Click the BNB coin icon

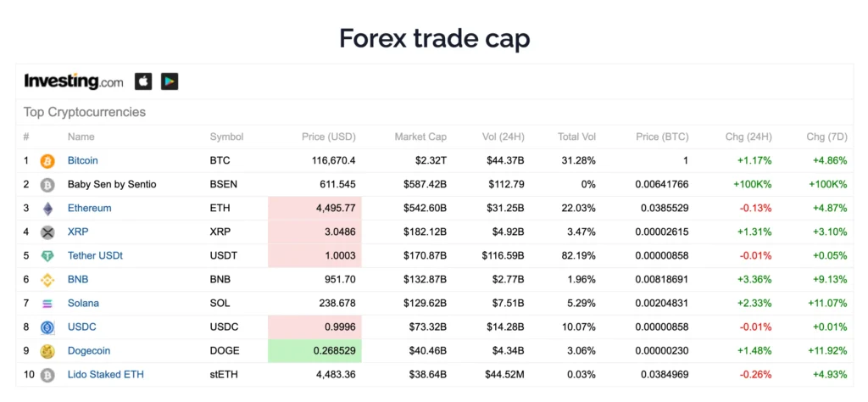coord(47,279)
